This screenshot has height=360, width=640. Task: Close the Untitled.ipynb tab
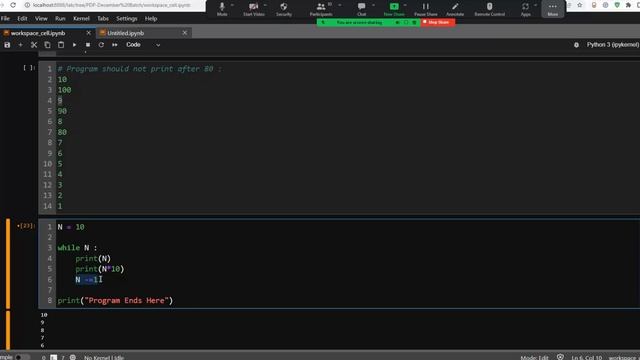[x=184, y=33]
